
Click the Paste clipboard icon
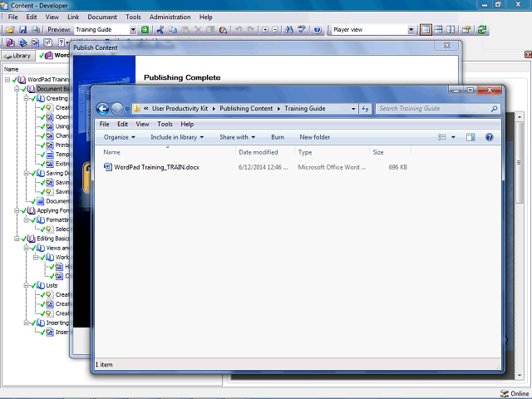coord(185,30)
